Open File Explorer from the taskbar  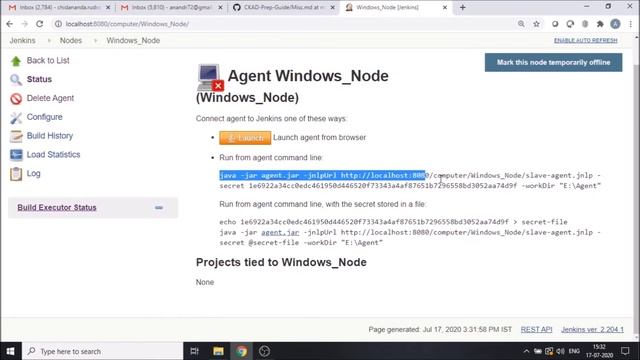[x=218, y=351]
